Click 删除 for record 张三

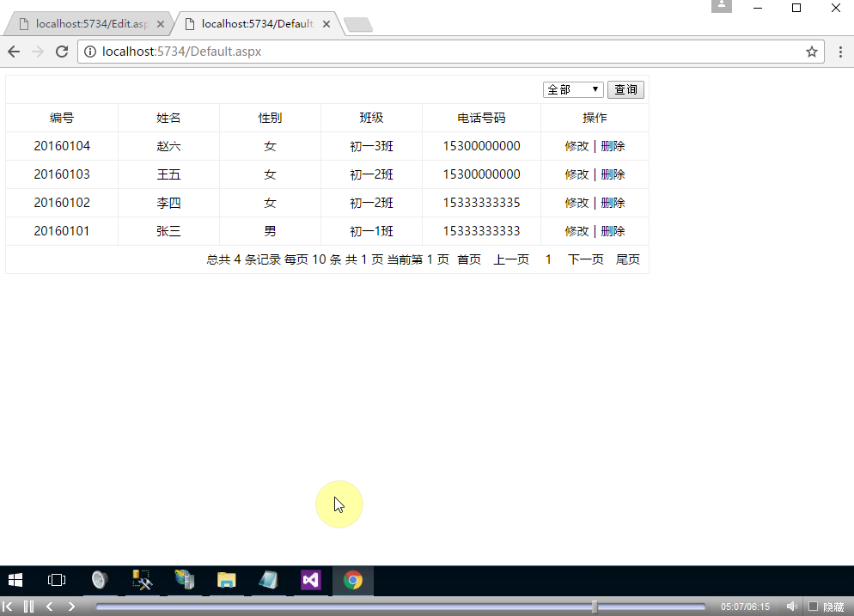(x=613, y=230)
